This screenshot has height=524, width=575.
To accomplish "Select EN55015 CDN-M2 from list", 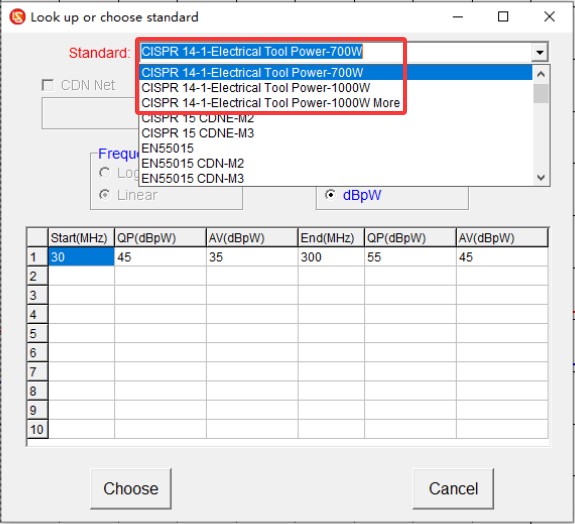I will tap(193, 164).
